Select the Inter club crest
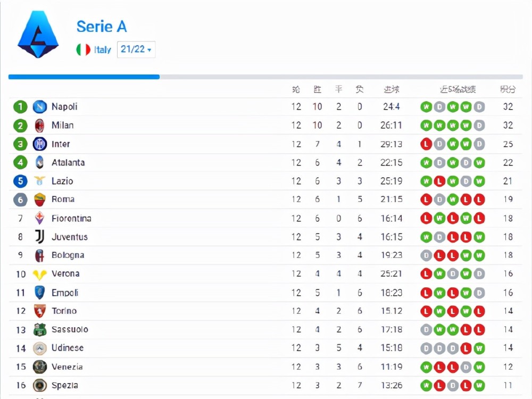 40,144
